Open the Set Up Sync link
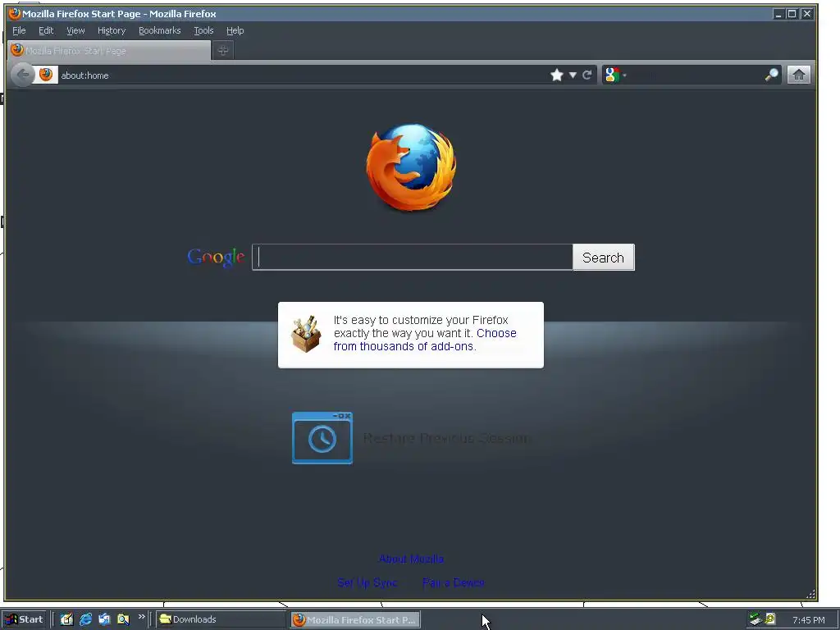 (x=367, y=582)
